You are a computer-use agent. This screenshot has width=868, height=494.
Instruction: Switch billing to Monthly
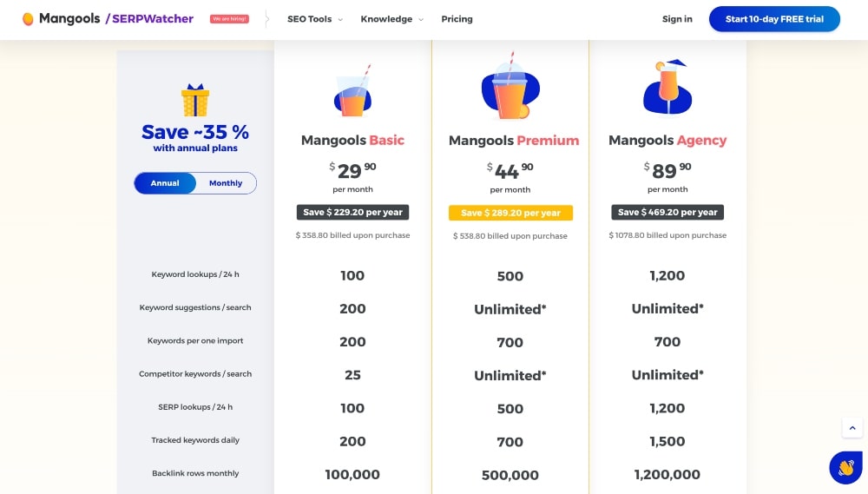point(226,183)
